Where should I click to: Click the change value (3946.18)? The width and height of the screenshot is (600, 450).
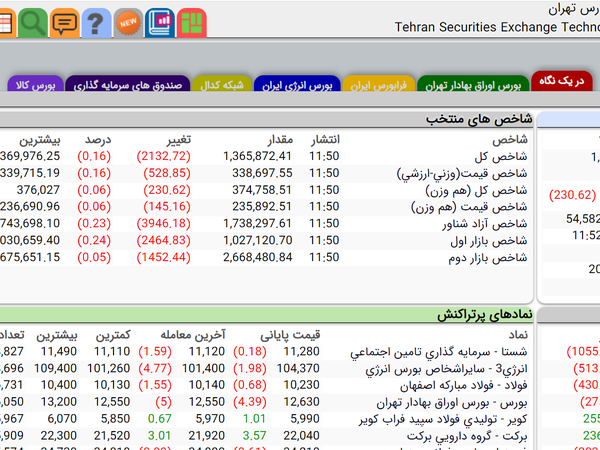coord(163,223)
